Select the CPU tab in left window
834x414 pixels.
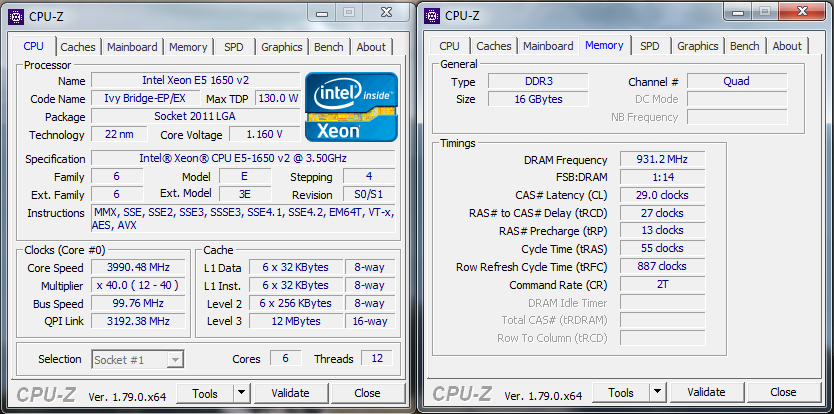point(34,46)
